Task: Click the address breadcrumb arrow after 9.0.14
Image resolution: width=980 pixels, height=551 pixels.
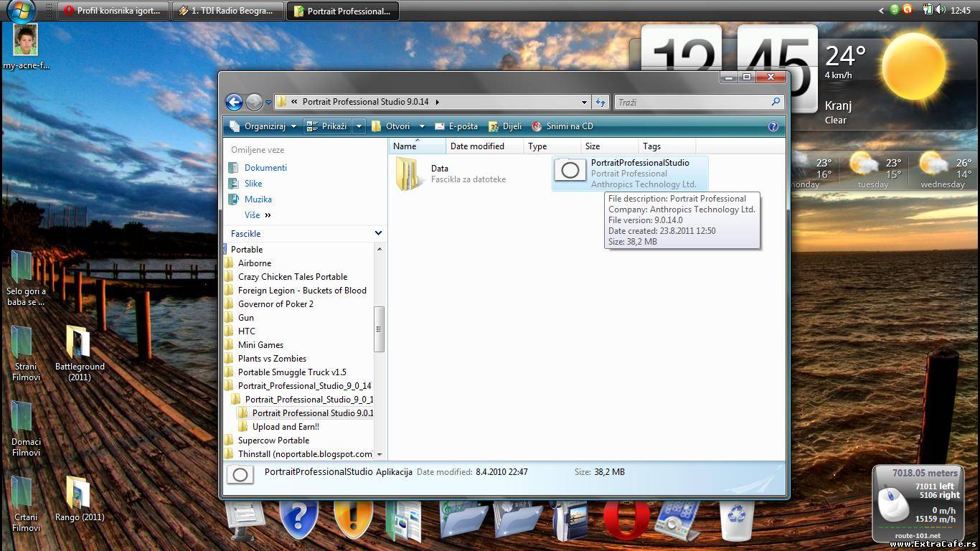Action: click(437, 102)
